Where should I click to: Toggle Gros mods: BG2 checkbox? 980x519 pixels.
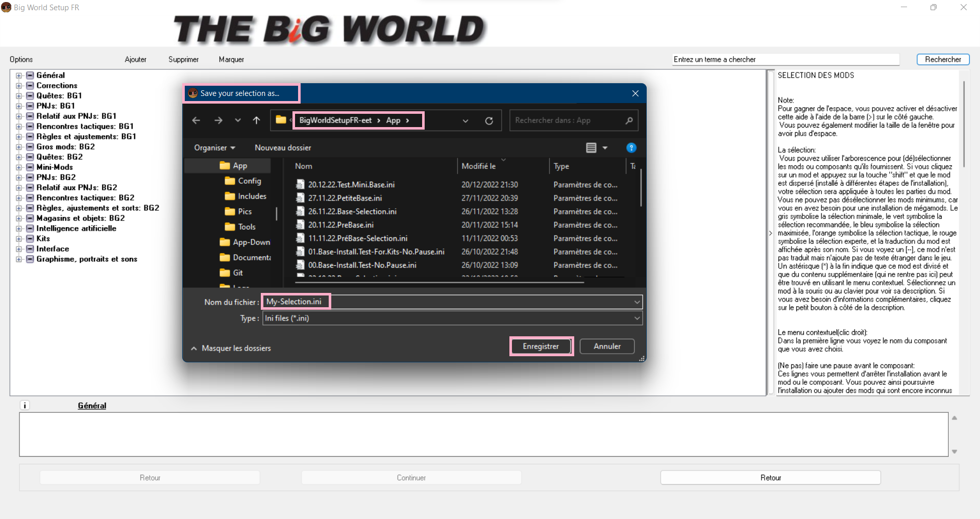30,147
